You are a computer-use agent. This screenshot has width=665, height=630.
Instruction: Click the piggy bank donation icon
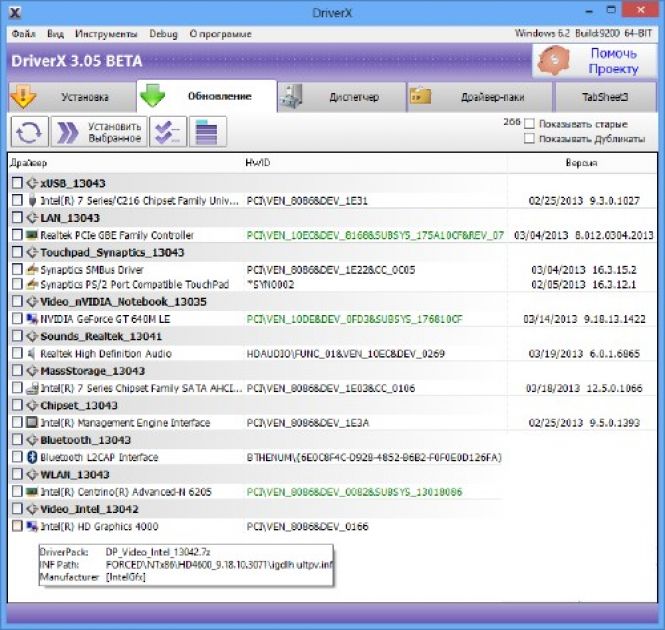(554, 60)
